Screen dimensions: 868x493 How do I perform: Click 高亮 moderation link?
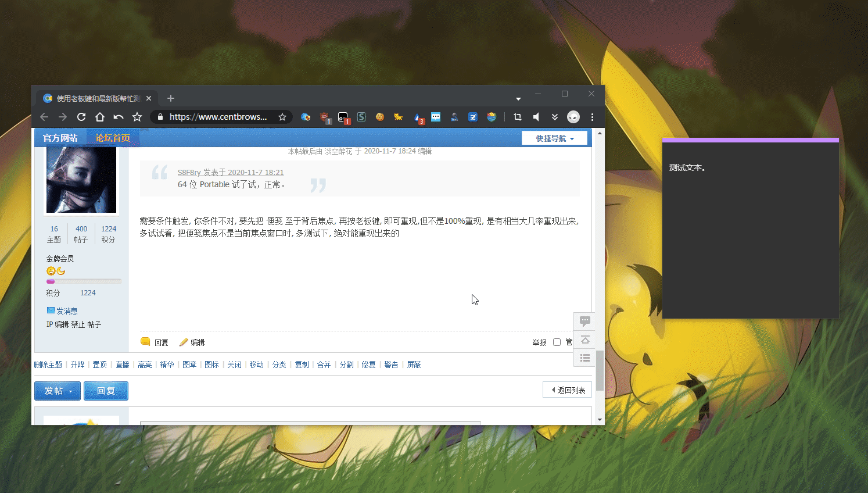tap(145, 365)
